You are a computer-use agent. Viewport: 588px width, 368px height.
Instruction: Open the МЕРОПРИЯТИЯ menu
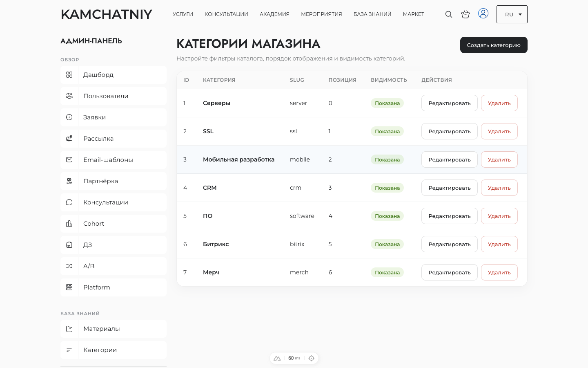[x=321, y=14]
